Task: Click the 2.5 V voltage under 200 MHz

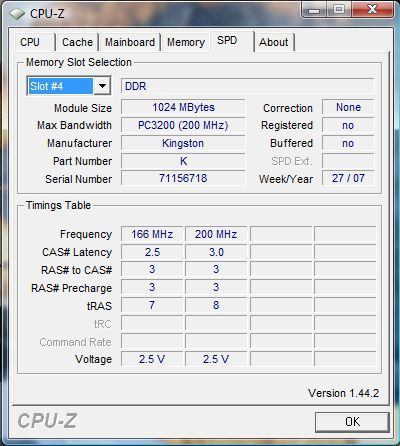Action: point(216,359)
